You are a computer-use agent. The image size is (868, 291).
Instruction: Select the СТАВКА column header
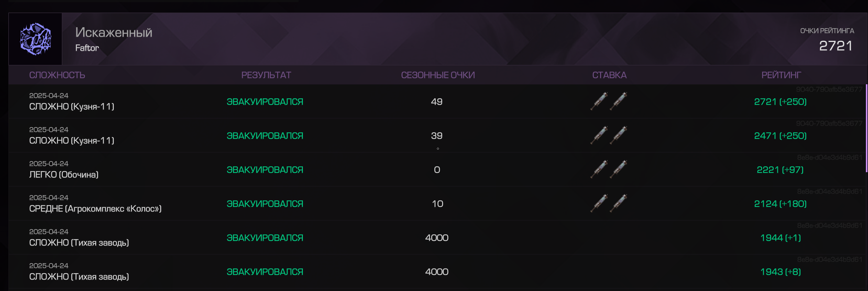point(609,75)
